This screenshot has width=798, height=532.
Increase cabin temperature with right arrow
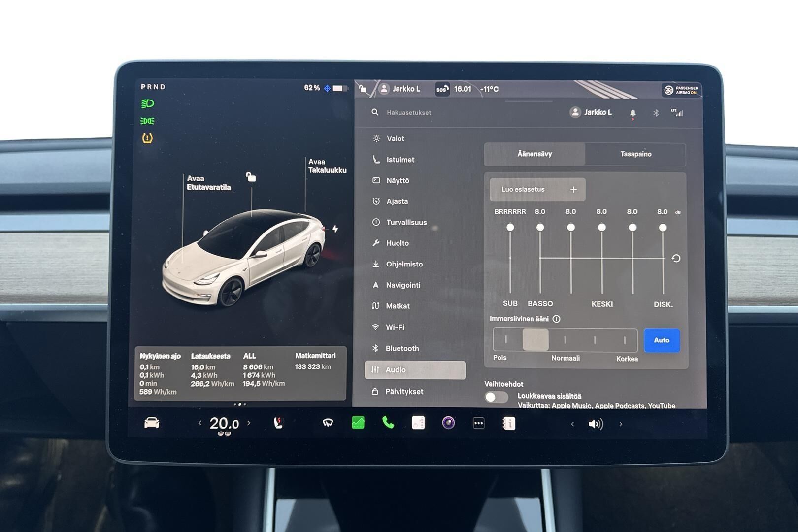pyautogui.click(x=249, y=423)
